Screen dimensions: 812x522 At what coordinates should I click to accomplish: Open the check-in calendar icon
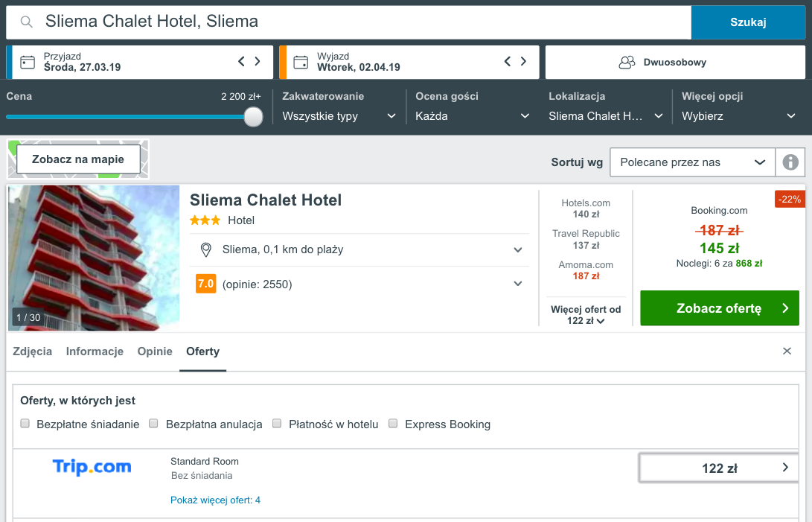[x=28, y=63]
